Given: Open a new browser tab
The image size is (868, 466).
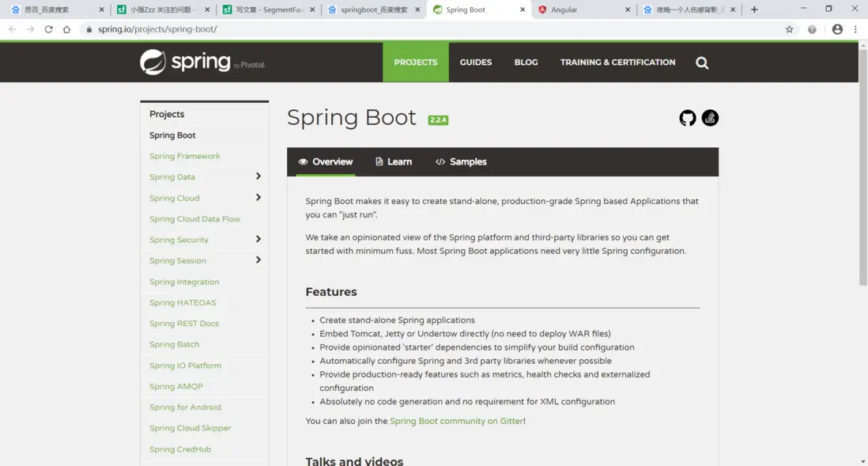Looking at the screenshot, I should click(754, 9).
